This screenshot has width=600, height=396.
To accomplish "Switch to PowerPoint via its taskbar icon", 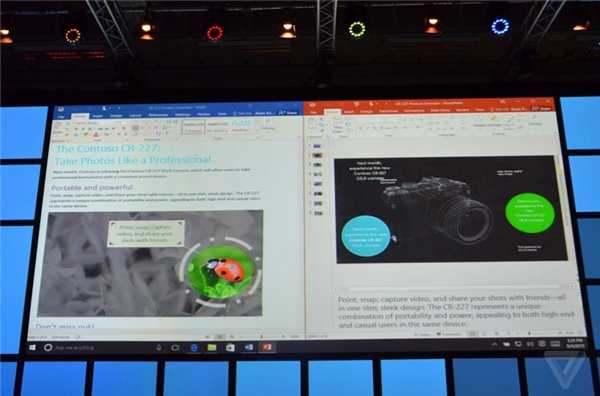I will pyautogui.click(x=267, y=348).
